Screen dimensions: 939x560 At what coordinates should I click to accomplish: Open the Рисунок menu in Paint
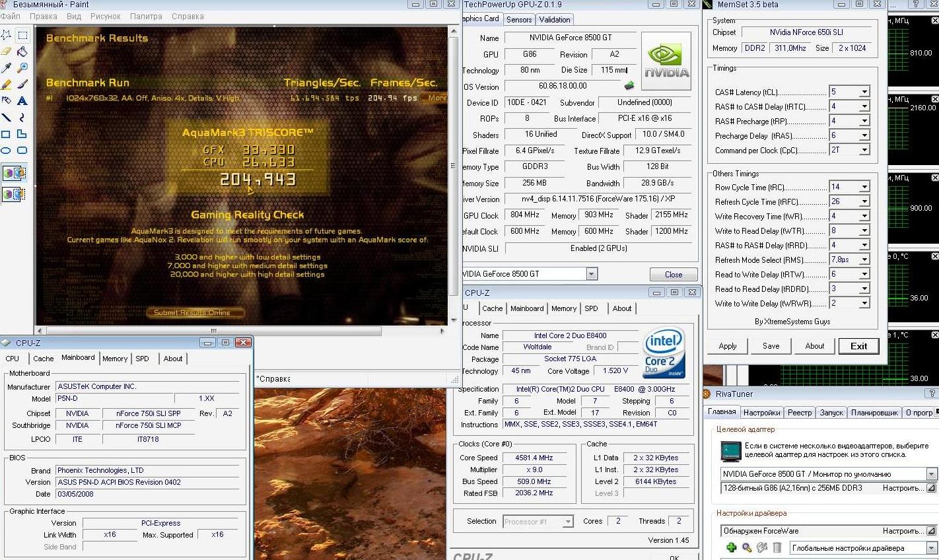point(106,16)
